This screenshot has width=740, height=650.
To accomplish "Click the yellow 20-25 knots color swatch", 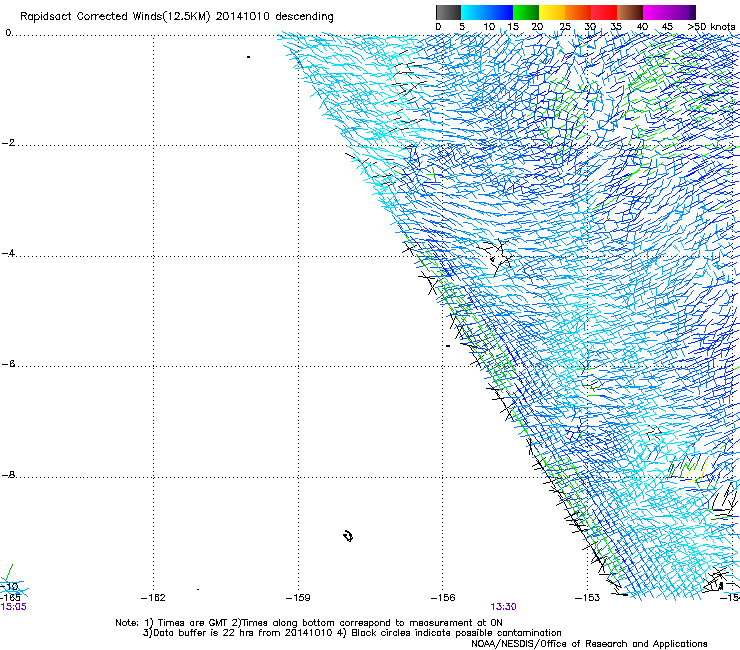I will coord(552,12).
